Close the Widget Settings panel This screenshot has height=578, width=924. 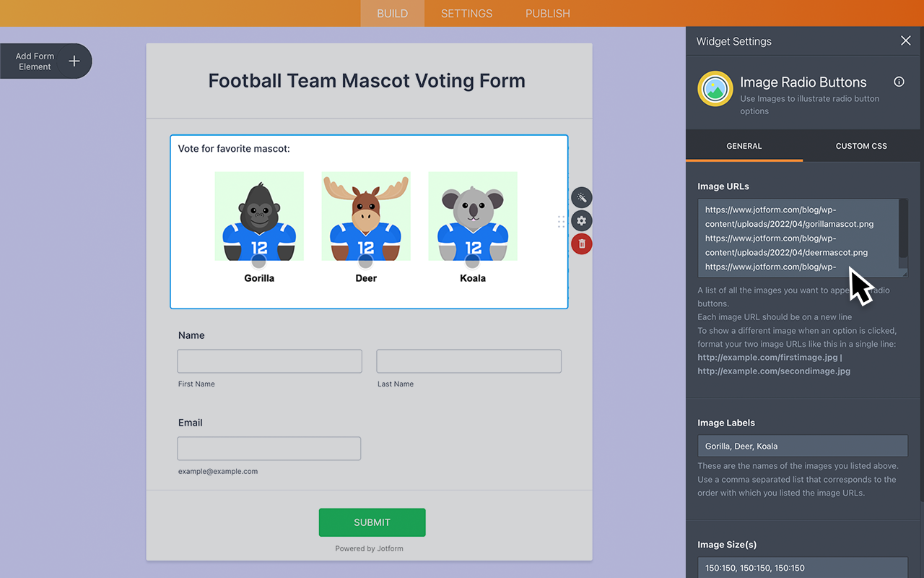point(905,40)
